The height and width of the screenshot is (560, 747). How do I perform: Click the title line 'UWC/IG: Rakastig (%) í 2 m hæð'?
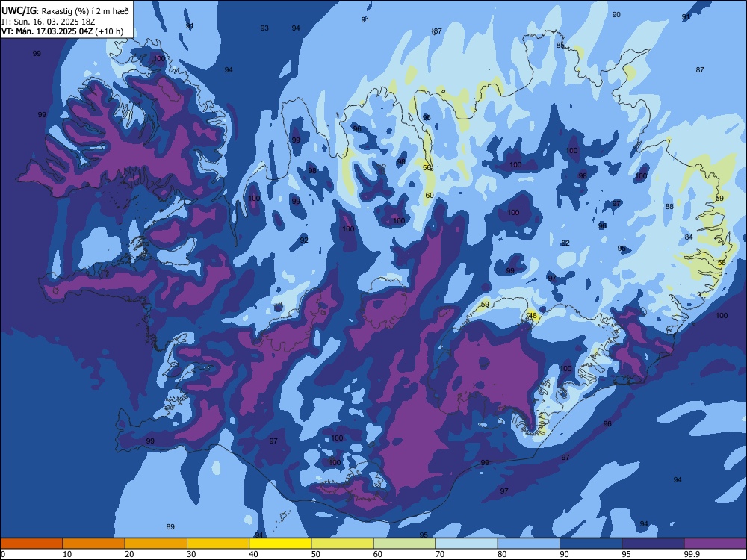point(65,11)
